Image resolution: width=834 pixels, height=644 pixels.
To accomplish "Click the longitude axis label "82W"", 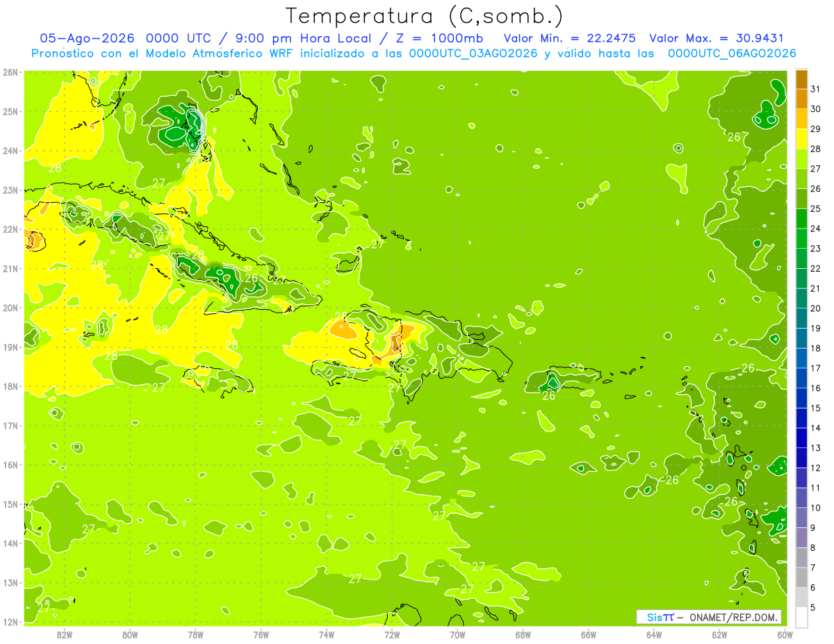I will tap(65, 634).
